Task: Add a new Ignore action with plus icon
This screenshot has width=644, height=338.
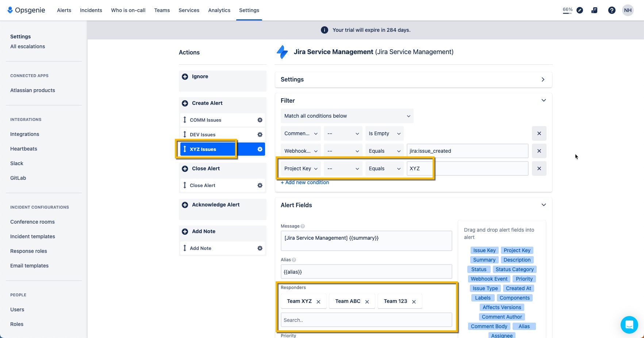Action: pos(185,77)
